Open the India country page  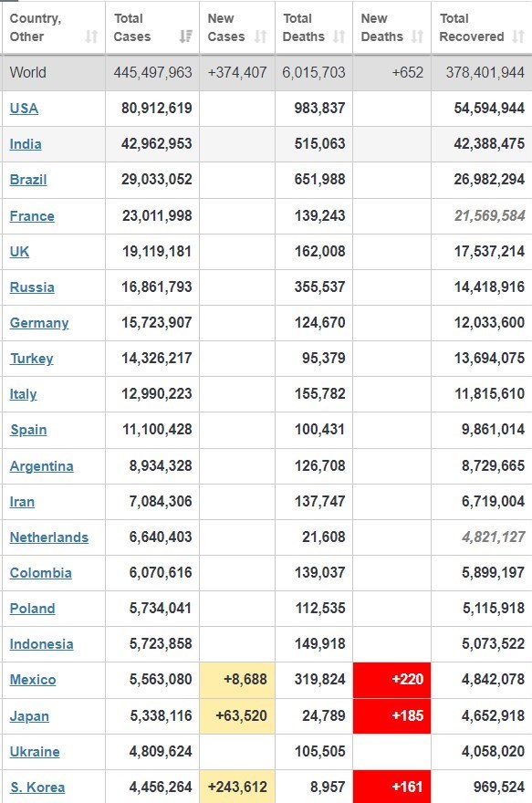[25, 144]
